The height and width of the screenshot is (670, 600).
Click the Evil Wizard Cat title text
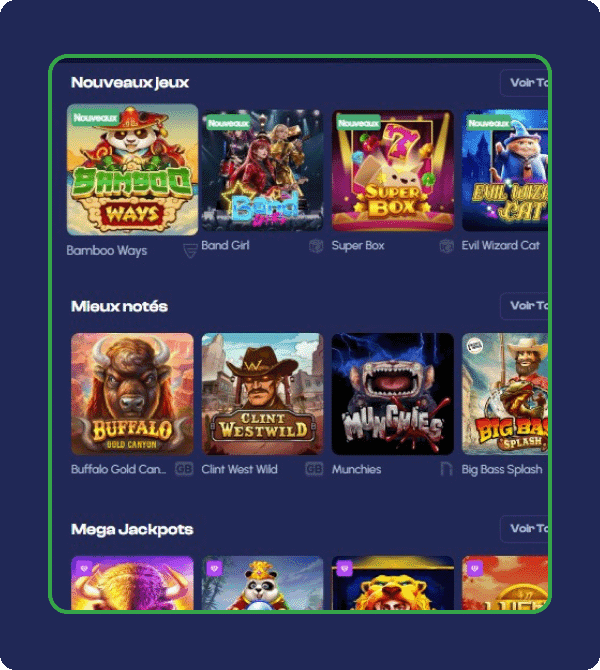coord(500,245)
